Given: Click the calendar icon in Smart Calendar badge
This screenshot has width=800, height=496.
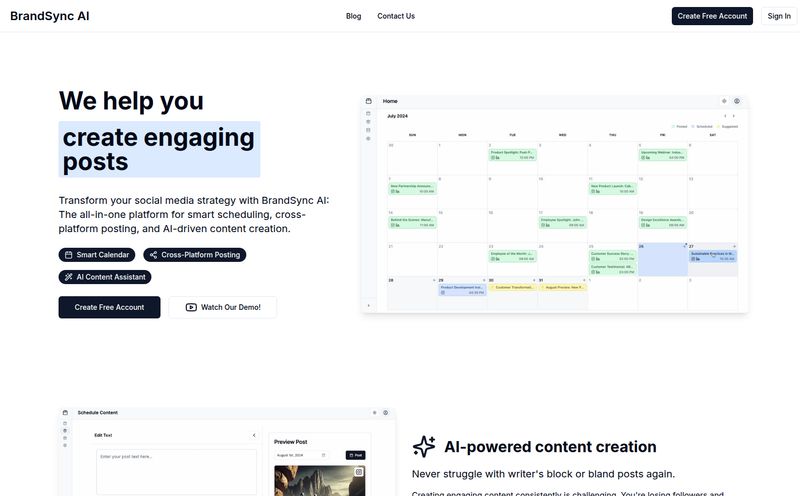Looking at the screenshot, I should tap(68, 255).
